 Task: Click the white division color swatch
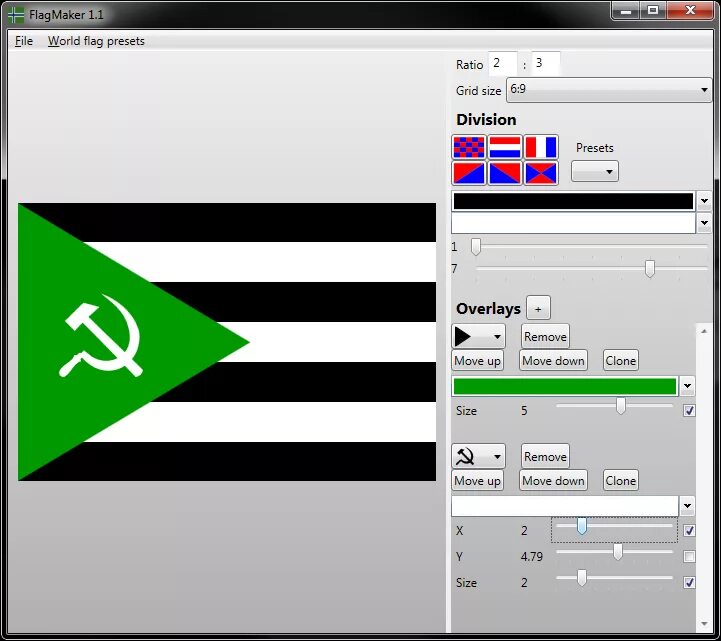click(x=573, y=223)
